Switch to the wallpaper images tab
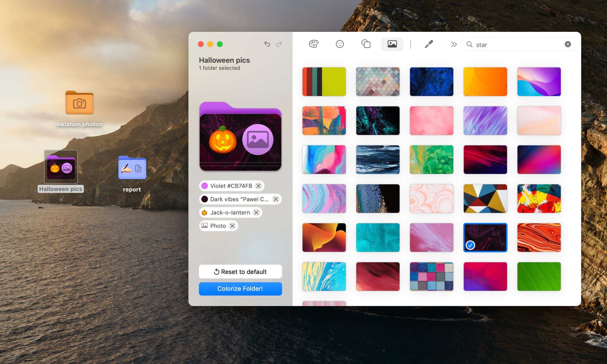Viewport: 607px width, 364px height. click(x=392, y=44)
